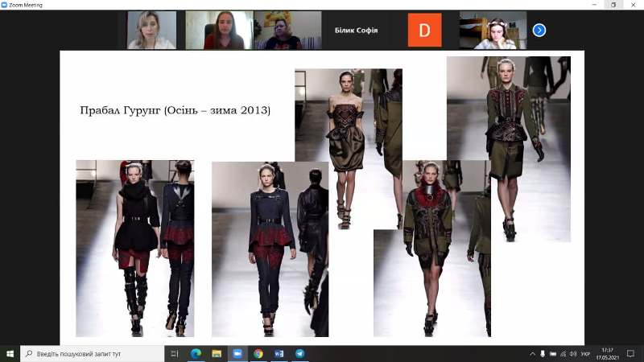The image size is (644, 362).
Task: Open Task View on the taskbar
Action: pyautogui.click(x=175, y=353)
